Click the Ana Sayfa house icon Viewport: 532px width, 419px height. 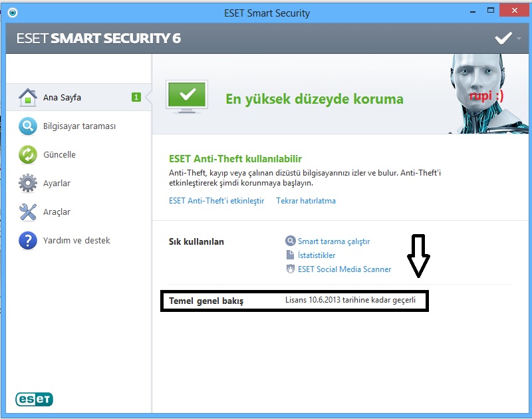pos(27,97)
